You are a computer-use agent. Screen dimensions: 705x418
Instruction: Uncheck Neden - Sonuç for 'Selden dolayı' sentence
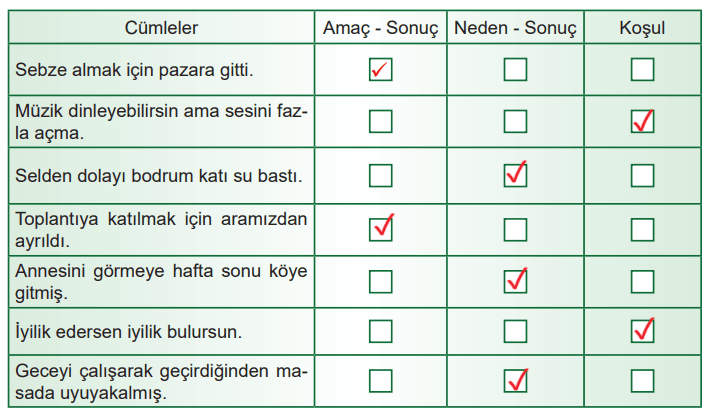[515, 175]
